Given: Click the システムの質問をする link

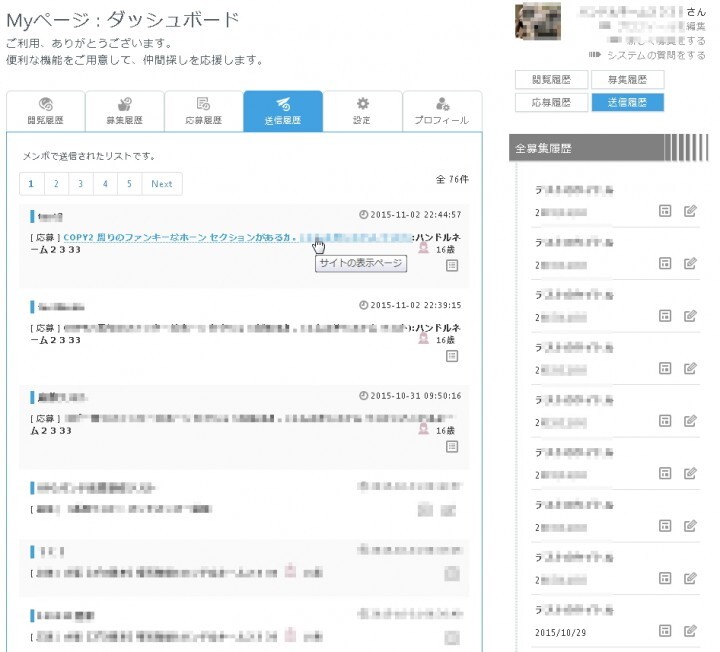Looking at the screenshot, I should point(656,55).
